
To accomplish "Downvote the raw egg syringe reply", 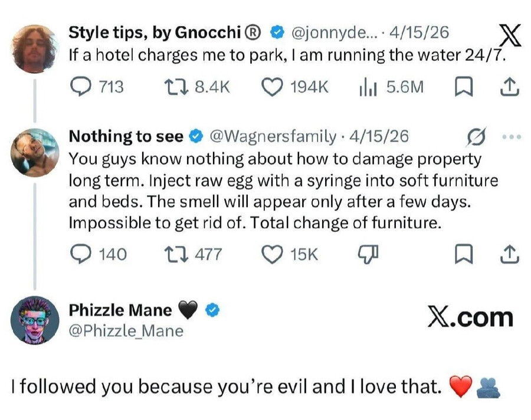I will click(x=368, y=254).
